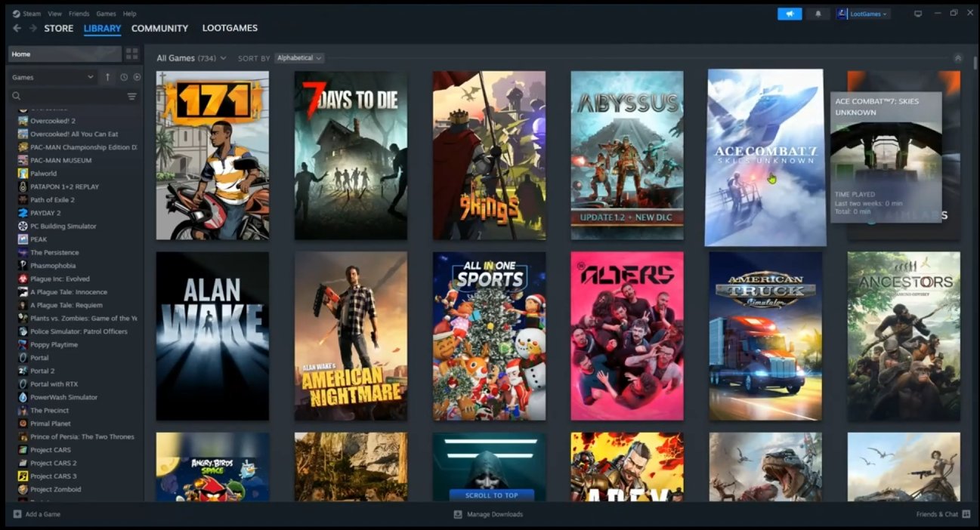Collapse the header with double-chevron icon
The height and width of the screenshot is (530, 980).
(958, 58)
